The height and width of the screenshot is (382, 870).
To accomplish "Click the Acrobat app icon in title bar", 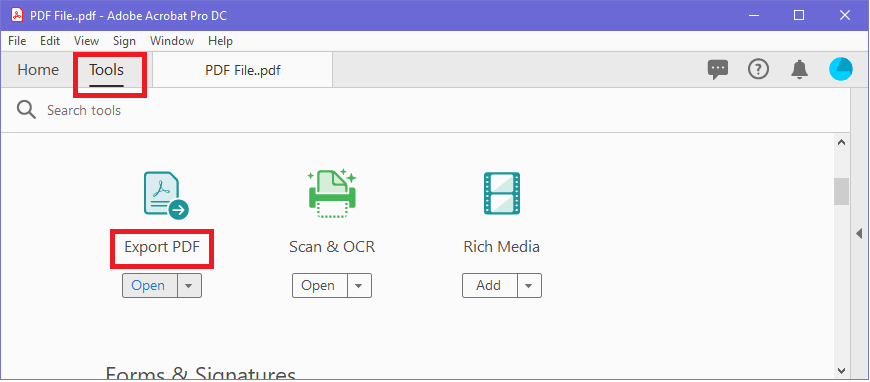I will coord(17,15).
